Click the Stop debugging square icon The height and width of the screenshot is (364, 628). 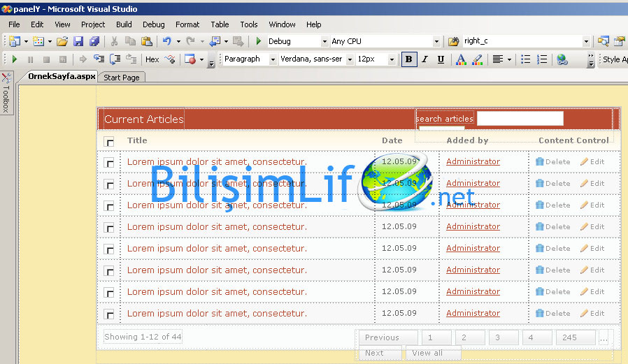pyautogui.click(x=46, y=59)
